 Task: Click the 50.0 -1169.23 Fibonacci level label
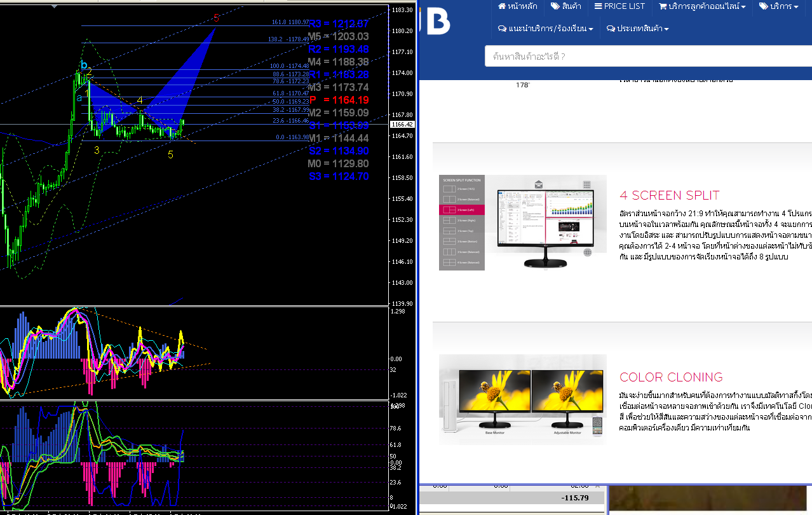point(290,102)
